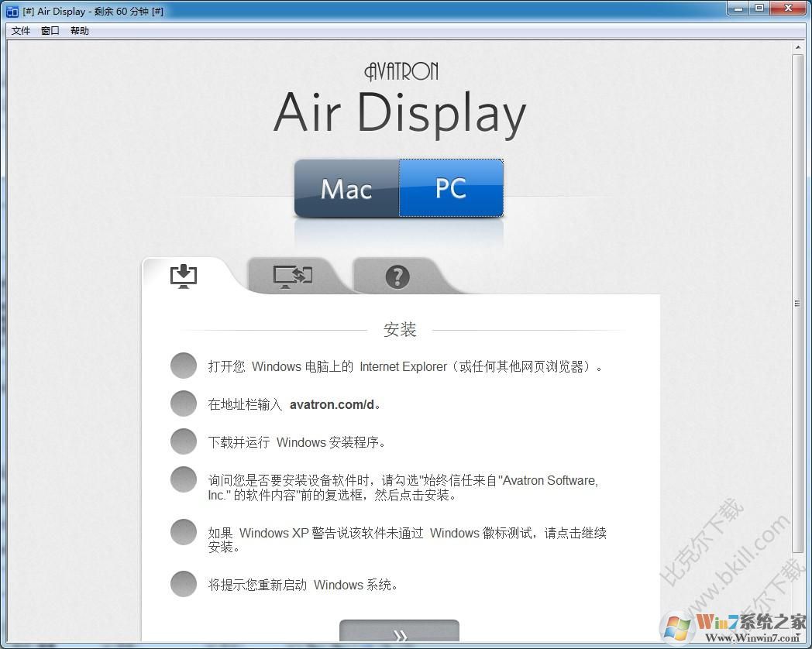Screen dimensions: 812x649
Task: Click the 安装 section heading
Action: pos(400,329)
